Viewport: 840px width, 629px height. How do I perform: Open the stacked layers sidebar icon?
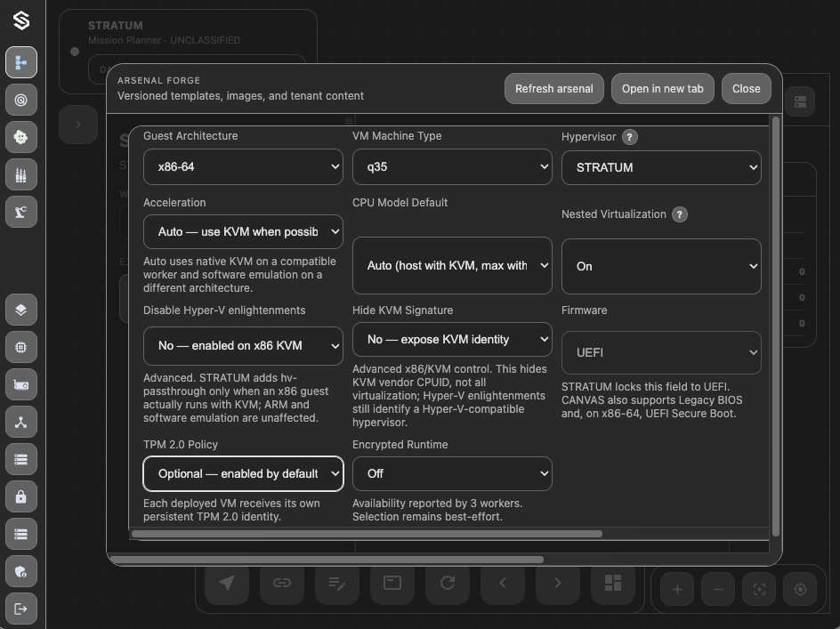[21, 310]
